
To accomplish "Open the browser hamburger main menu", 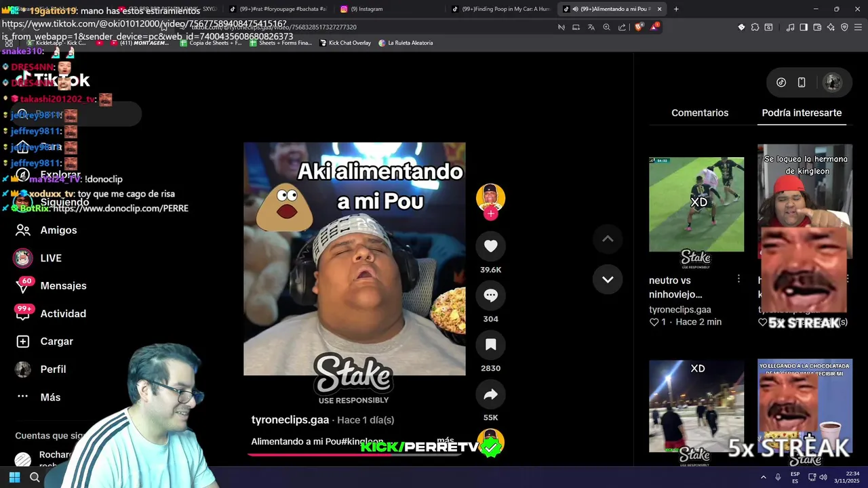I will point(858,27).
